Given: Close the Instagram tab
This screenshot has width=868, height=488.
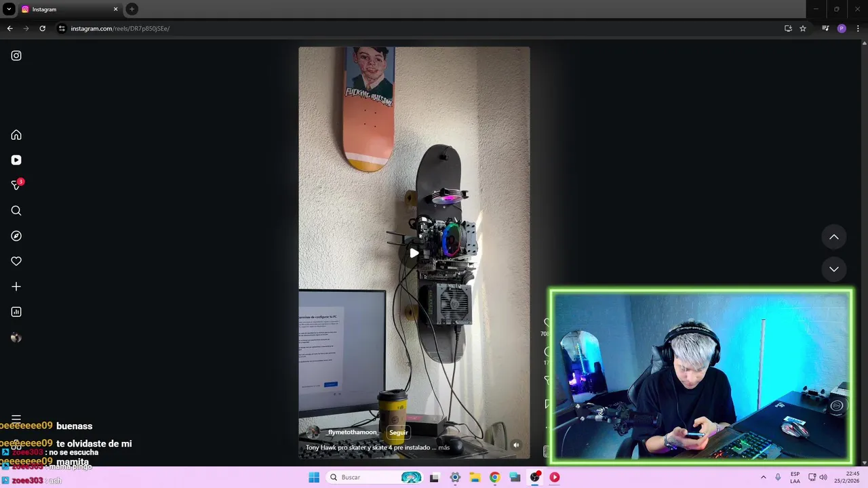Looking at the screenshot, I should coord(115,9).
